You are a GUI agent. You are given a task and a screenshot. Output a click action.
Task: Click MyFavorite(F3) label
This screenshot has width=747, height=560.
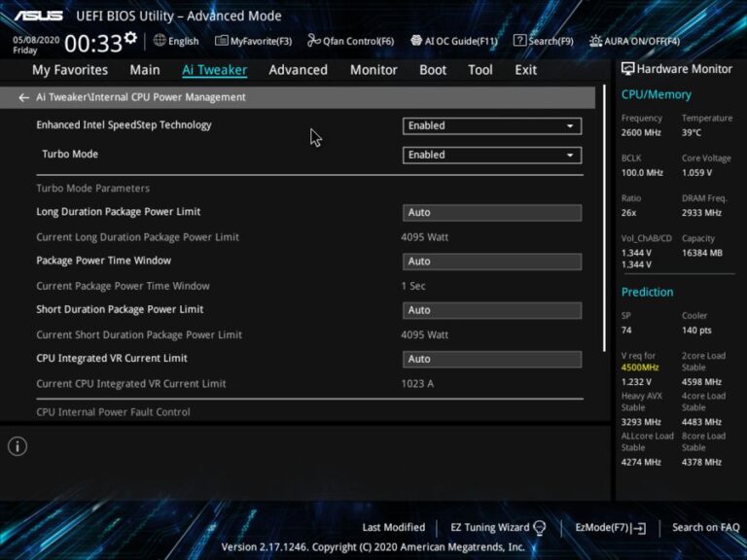pos(261,42)
